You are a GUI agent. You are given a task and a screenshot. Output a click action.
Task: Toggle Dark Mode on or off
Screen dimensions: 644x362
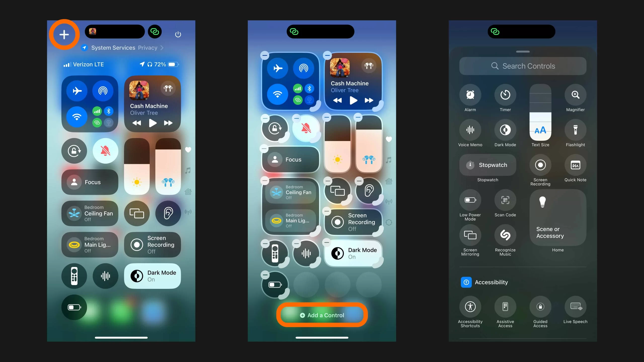click(152, 275)
